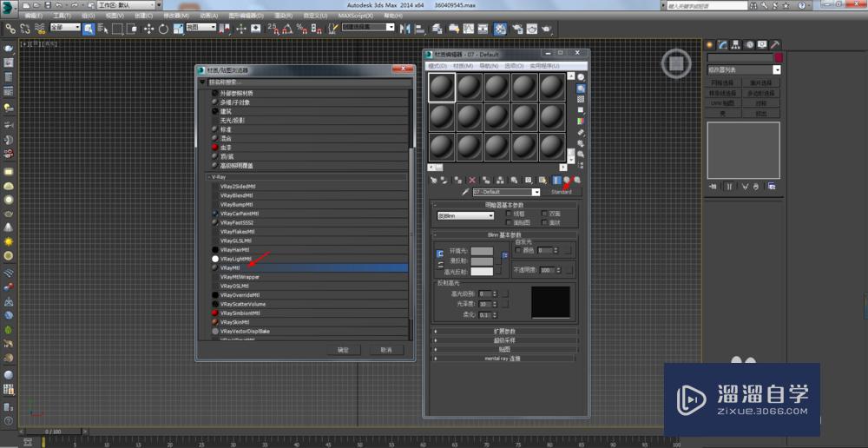868x448 pixels.
Task: Enable the 双面 two-sided checkbox
Action: 545,214
